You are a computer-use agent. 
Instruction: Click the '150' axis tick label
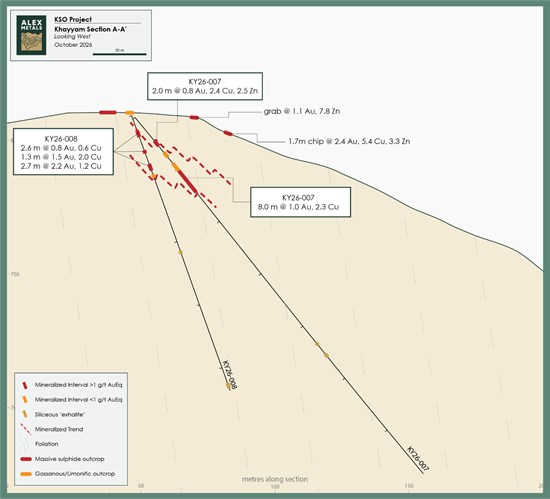coord(409,486)
